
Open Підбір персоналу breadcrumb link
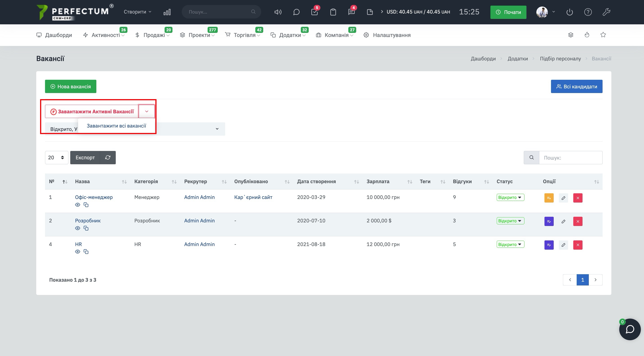pos(560,59)
